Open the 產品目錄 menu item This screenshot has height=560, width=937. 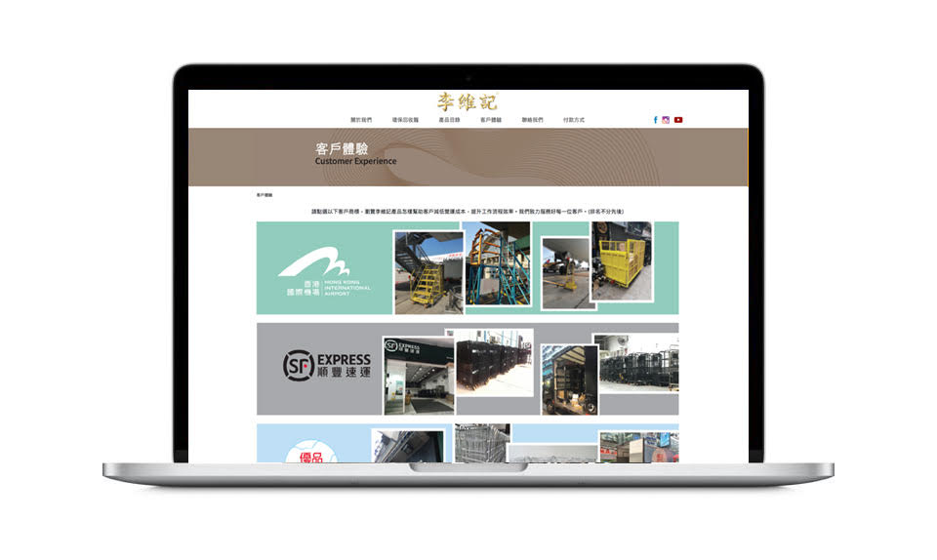point(449,120)
